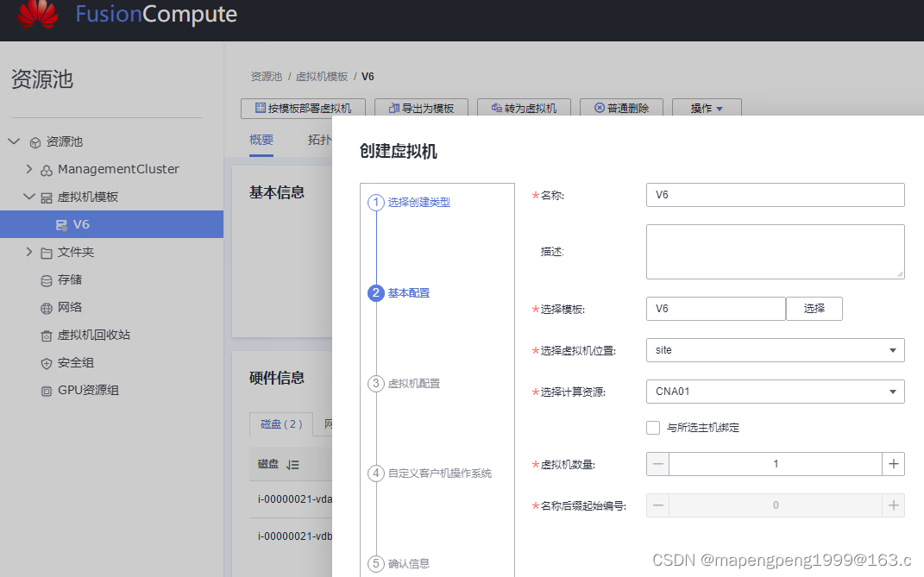Click 选择创建类型 step label
924x577 pixels.
419,202
